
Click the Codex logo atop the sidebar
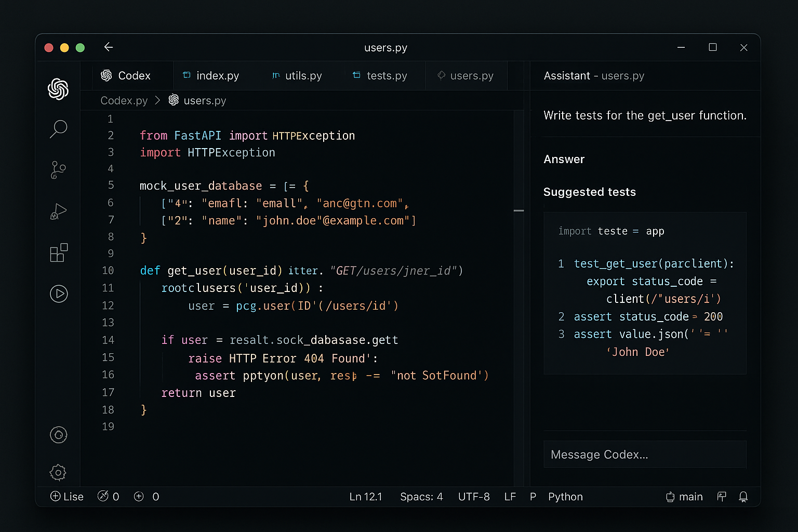58,89
